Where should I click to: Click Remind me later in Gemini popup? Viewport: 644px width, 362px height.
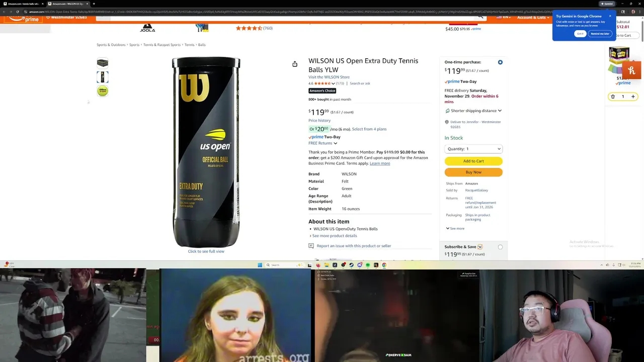(600, 34)
